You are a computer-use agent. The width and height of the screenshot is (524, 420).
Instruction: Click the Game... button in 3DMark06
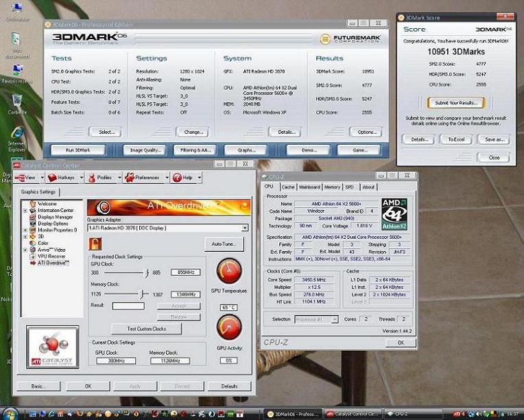click(x=359, y=150)
